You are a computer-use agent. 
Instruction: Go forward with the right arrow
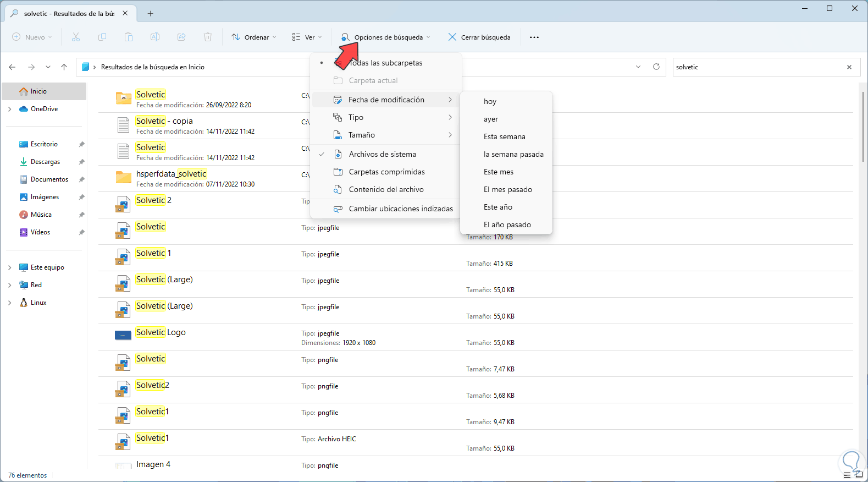pos(31,67)
